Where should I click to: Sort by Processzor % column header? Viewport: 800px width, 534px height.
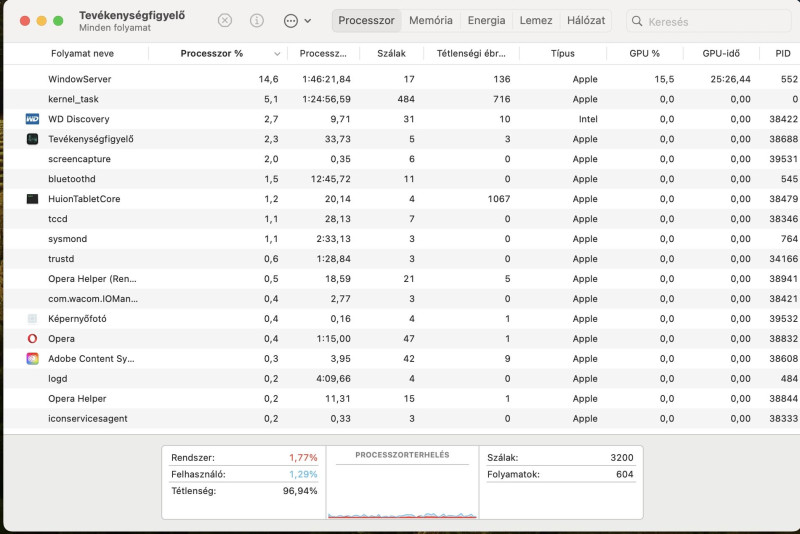pos(212,54)
